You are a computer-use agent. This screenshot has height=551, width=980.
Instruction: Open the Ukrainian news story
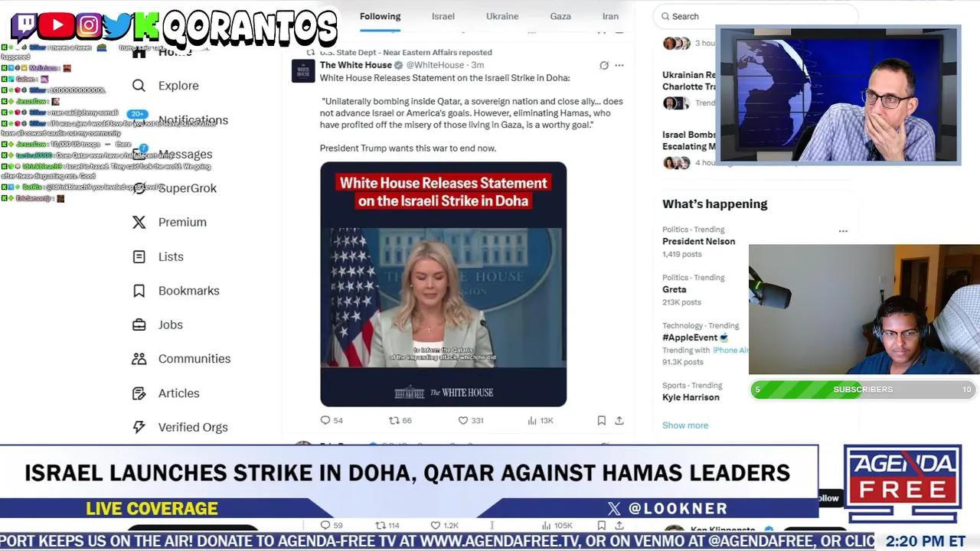(689, 81)
